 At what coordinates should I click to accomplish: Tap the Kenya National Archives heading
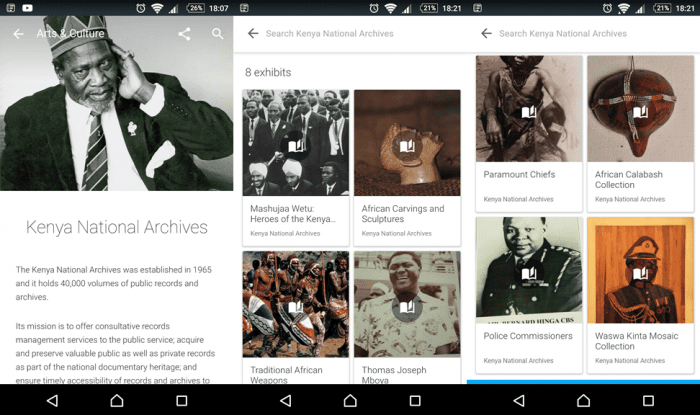click(x=117, y=227)
